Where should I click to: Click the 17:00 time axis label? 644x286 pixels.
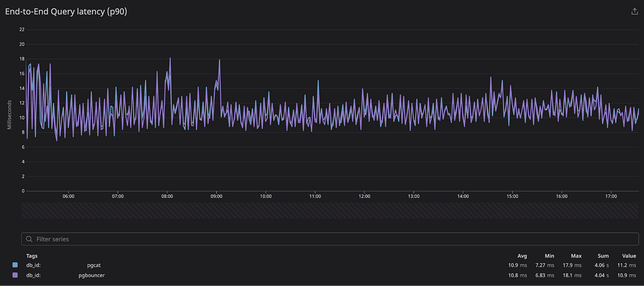tap(611, 196)
